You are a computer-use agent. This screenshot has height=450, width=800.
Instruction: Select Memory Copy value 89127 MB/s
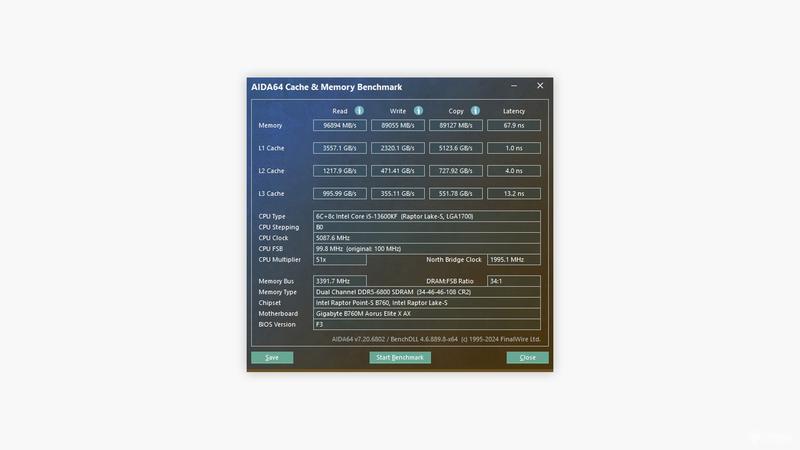tap(456, 126)
